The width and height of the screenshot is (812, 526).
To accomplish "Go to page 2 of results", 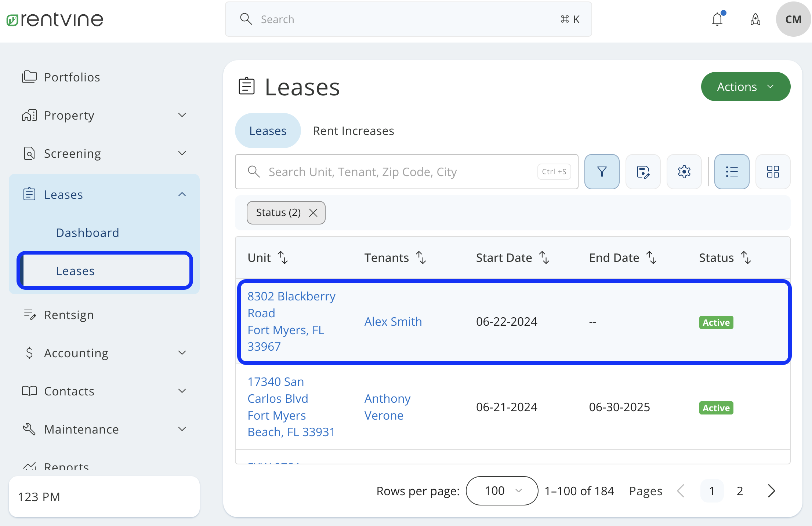I will 739,490.
